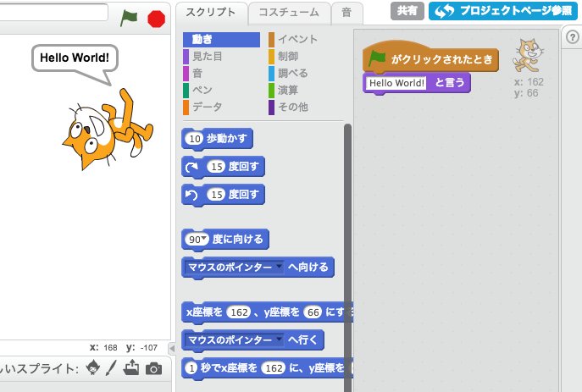Click the へ行く block label
This screenshot has width=582, height=392.
[302, 340]
